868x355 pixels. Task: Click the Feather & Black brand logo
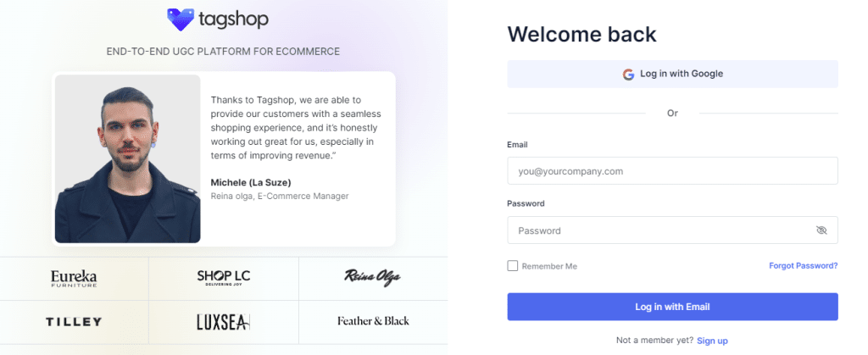[x=373, y=321]
